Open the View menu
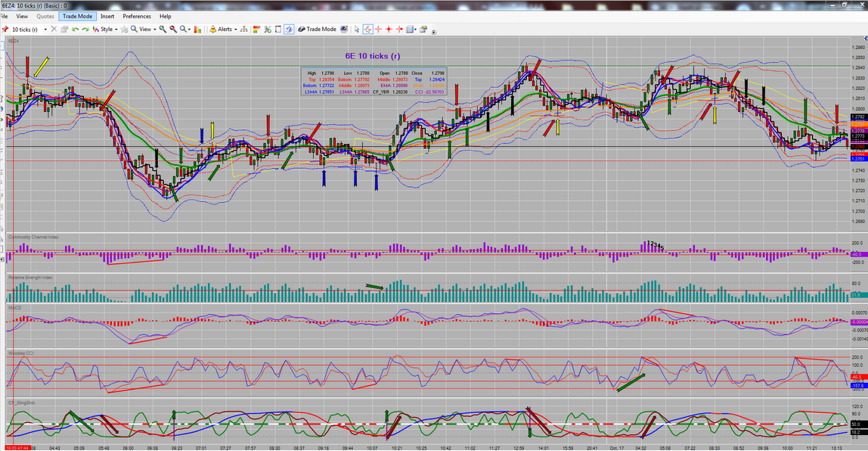This screenshot has height=451, width=868. [x=22, y=17]
